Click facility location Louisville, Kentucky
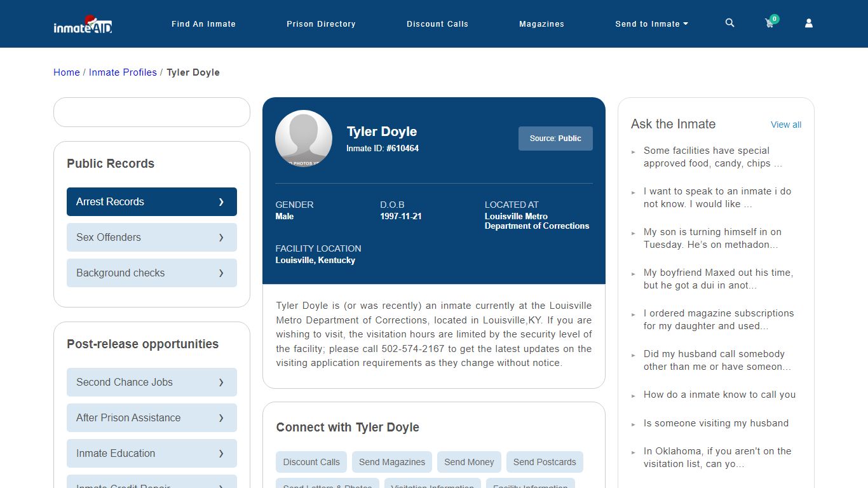868x488 pixels. click(315, 260)
